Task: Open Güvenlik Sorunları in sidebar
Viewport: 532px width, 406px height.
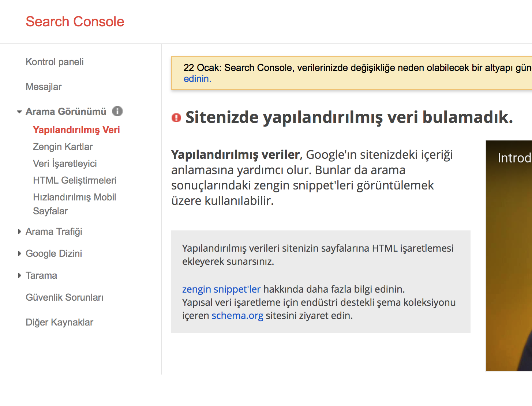Action: [64, 297]
